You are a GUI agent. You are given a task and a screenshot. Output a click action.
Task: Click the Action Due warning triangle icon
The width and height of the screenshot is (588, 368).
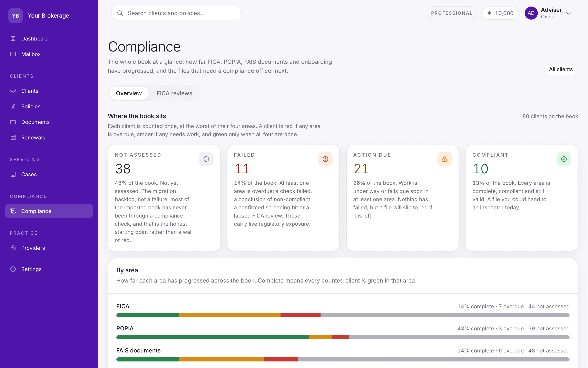click(x=445, y=159)
